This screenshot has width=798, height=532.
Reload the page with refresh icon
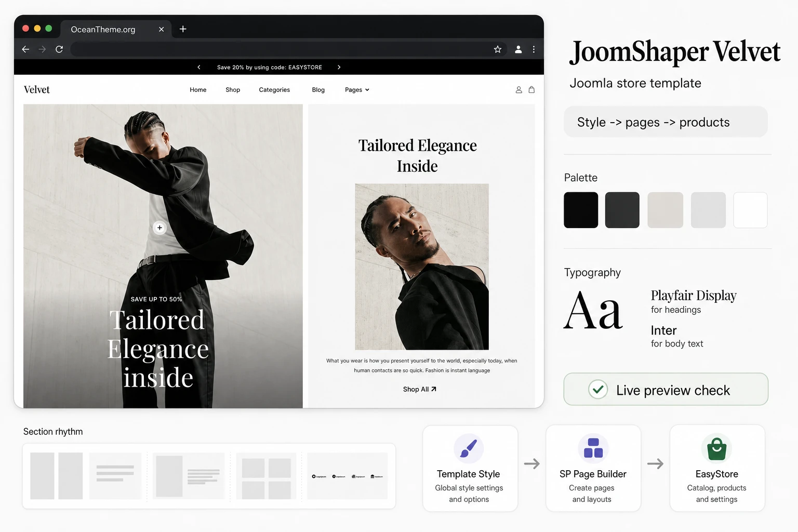pos(59,49)
